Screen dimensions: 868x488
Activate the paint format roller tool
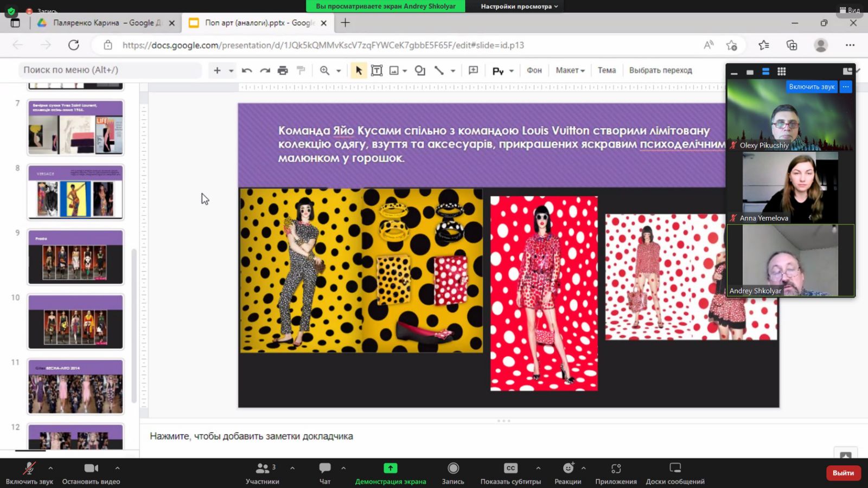301,70
